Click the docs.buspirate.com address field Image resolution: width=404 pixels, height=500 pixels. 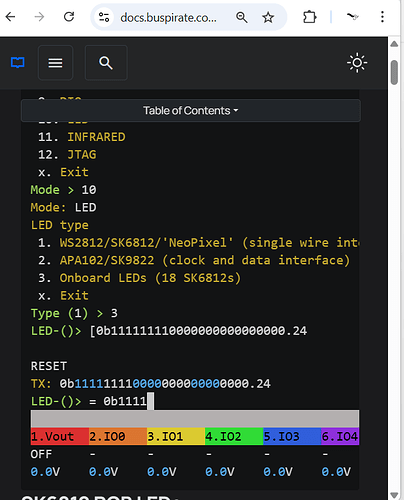tap(168, 17)
